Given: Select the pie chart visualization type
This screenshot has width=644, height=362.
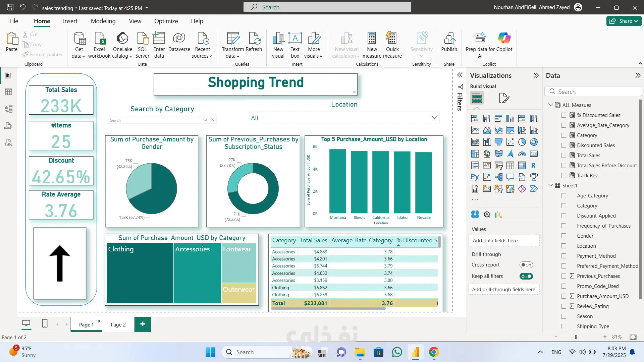Looking at the screenshot, I should 522,142.
